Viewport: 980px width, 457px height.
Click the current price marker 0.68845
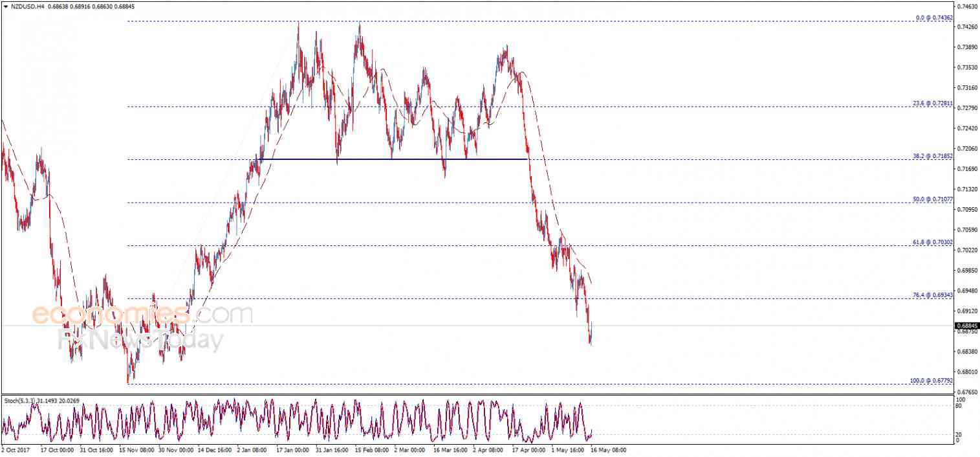(966, 326)
